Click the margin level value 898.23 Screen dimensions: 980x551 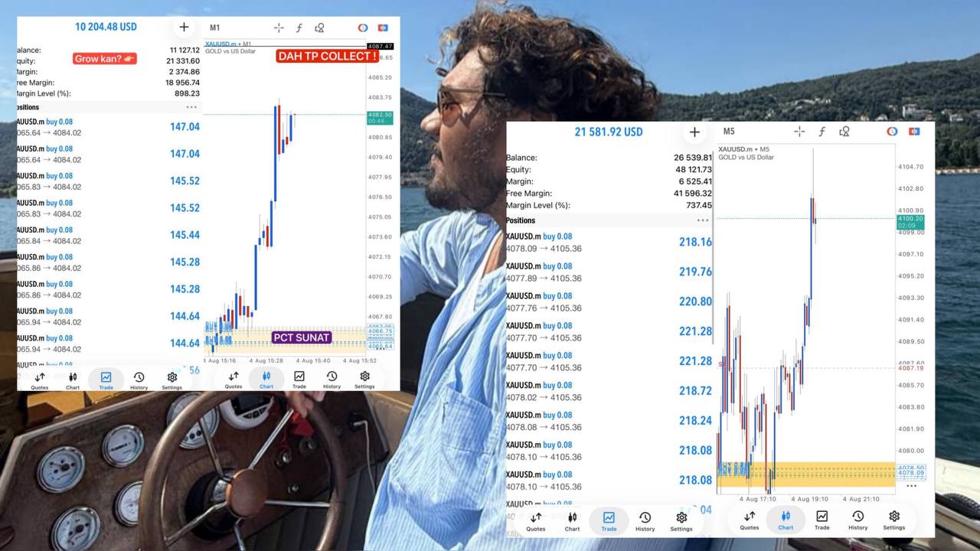(188, 93)
